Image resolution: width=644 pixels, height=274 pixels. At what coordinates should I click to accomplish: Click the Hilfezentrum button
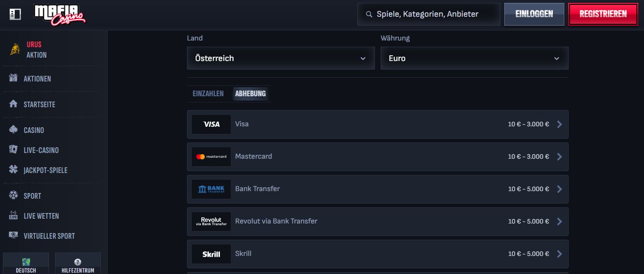78,264
